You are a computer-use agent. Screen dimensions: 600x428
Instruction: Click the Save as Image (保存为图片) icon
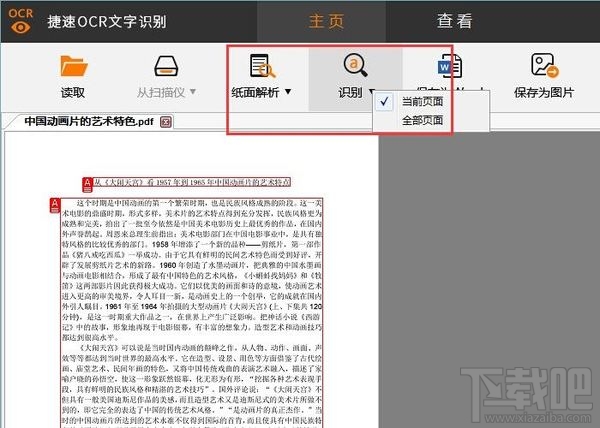(545, 65)
